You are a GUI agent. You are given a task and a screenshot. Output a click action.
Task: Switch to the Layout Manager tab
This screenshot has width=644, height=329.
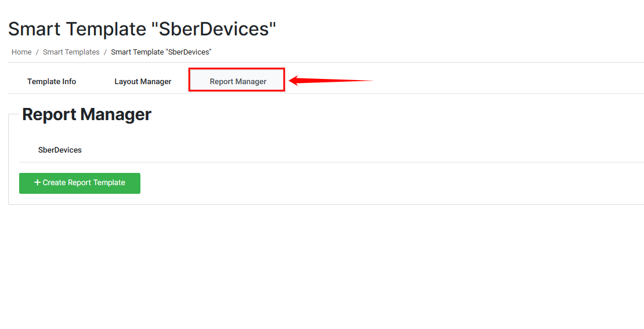point(143,82)
